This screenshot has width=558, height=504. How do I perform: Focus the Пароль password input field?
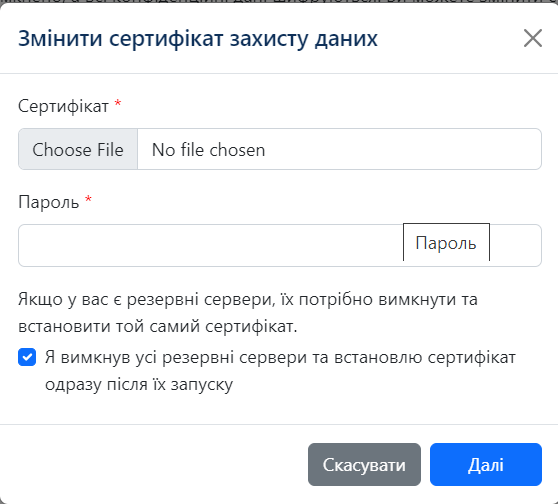pyautogui.click(x=280, y=245)
